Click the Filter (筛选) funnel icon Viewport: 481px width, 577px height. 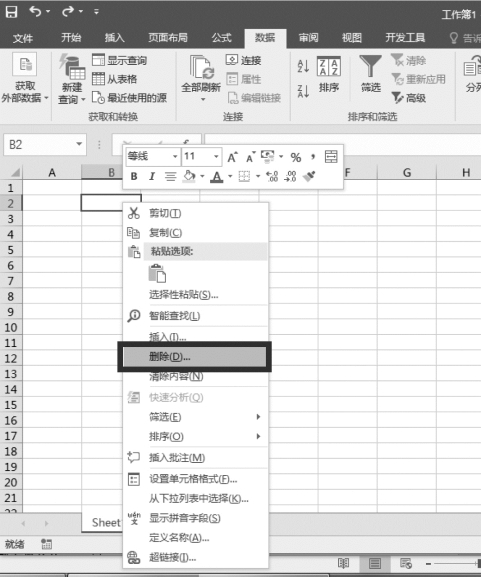370,66
